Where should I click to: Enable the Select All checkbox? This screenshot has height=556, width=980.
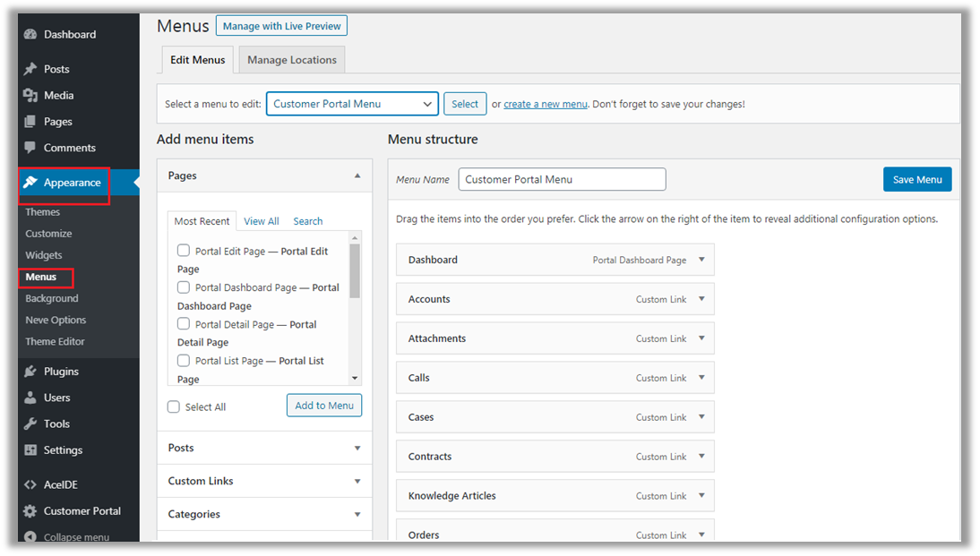point(174,406)
